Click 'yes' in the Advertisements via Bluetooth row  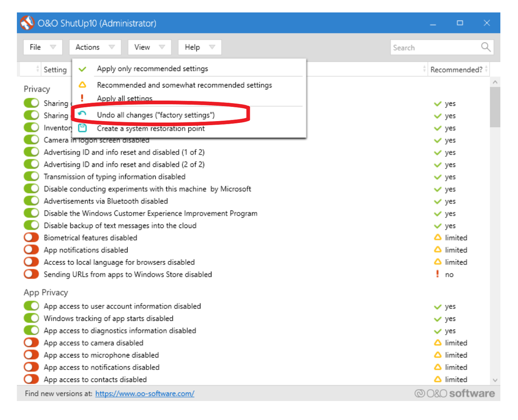coord(450,201)
